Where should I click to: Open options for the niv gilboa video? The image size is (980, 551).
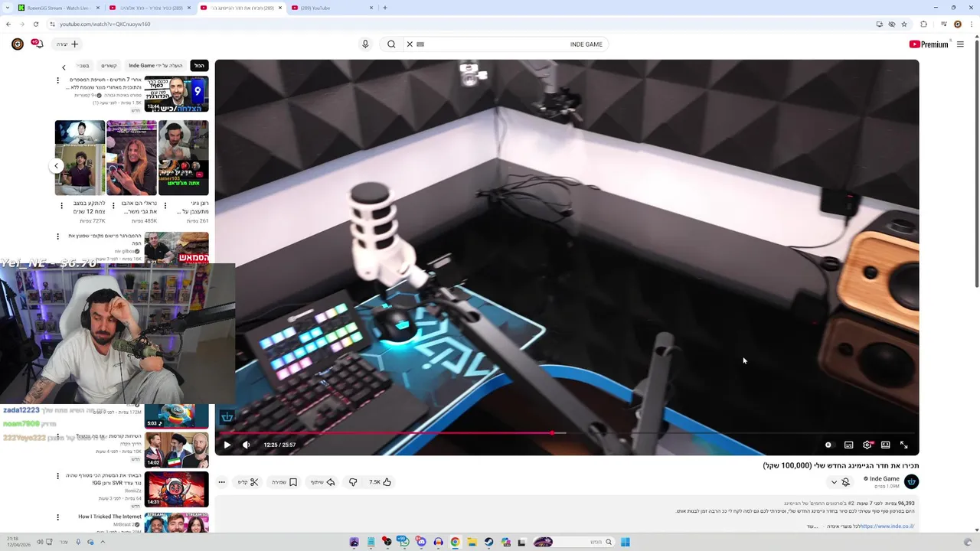point(57,237)
